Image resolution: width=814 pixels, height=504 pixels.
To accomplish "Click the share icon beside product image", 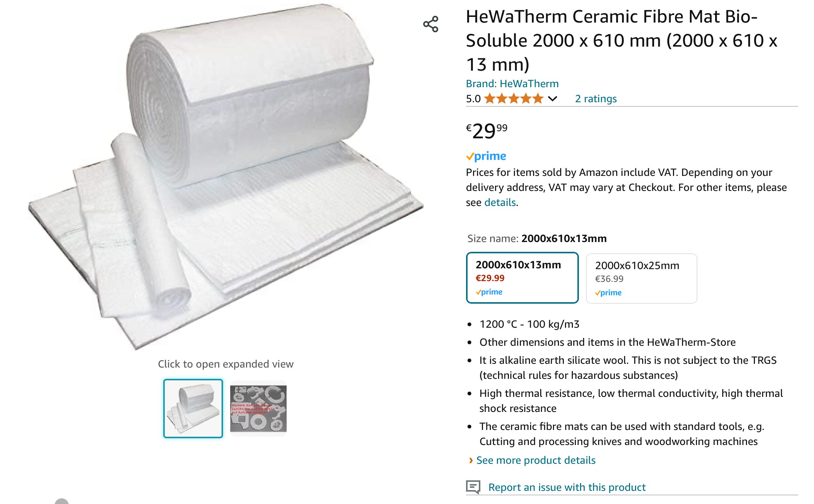I will pos(431,24).
